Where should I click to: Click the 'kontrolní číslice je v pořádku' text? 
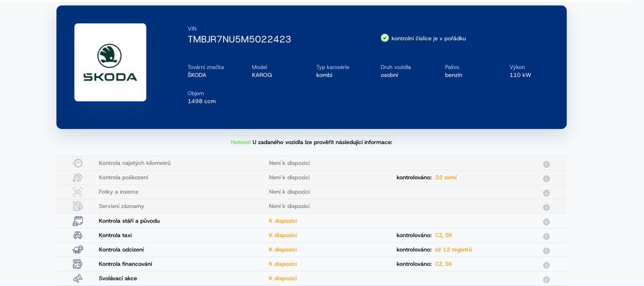(x=428, y=38)
